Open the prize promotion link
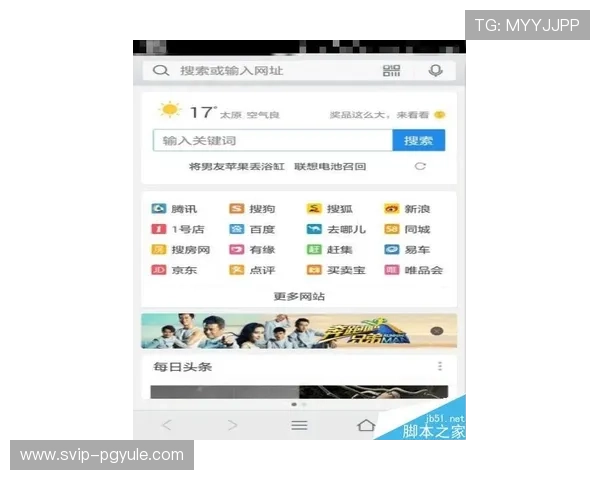 click(x=387, y=115)
